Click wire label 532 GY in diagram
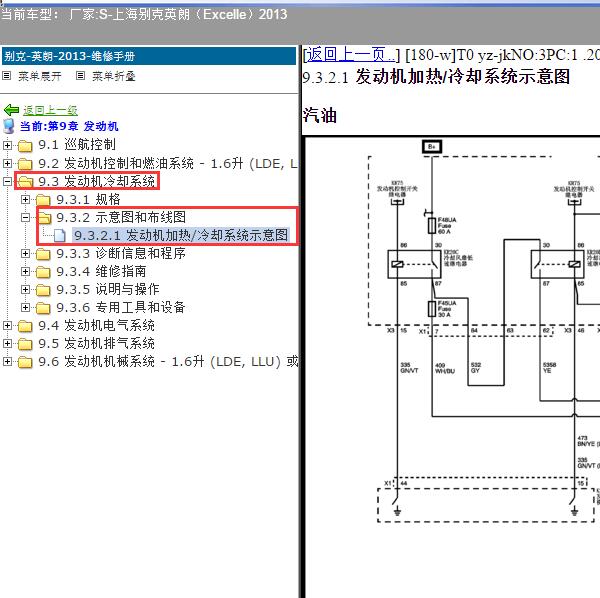 pyautogui.click(x=476, y=368)
